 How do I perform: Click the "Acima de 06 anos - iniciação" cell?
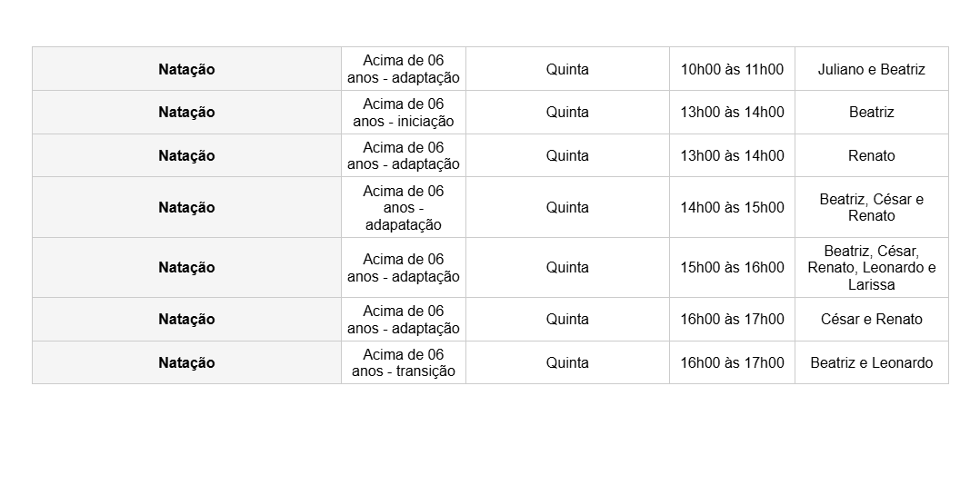[x=403, y=113]
